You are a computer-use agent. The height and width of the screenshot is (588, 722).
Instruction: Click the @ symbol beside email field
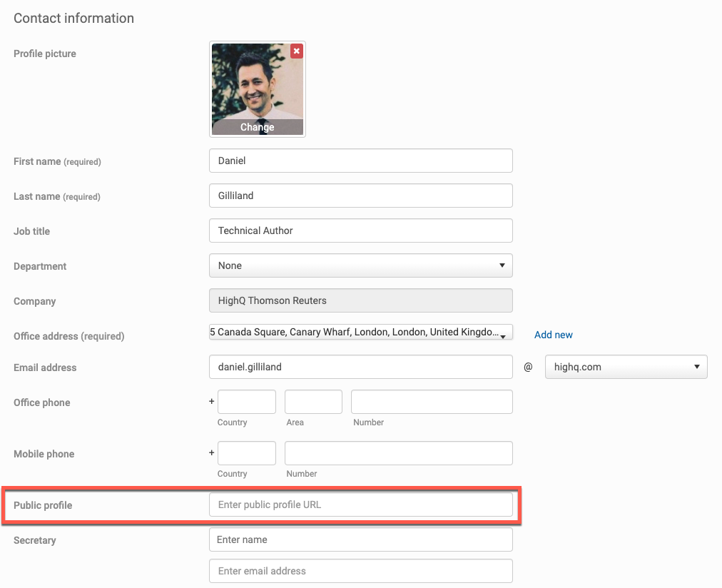pos(528,367)
